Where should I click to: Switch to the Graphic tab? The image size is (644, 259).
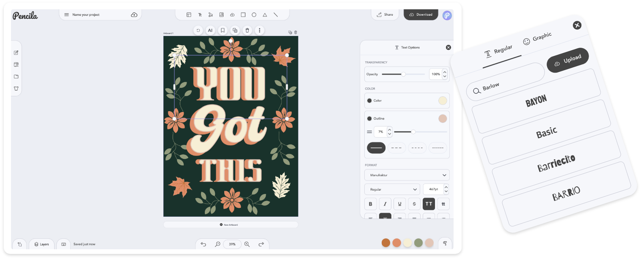[537, 39]
